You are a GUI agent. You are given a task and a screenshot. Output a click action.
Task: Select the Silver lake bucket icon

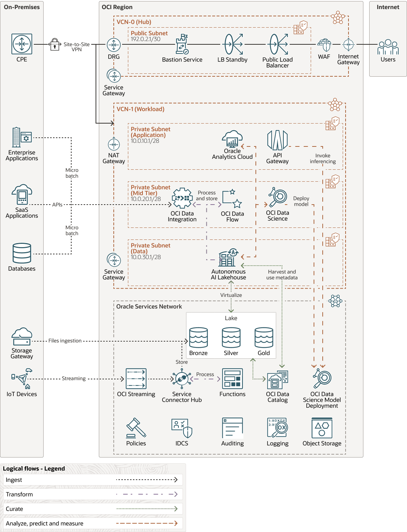pos(231,338)
